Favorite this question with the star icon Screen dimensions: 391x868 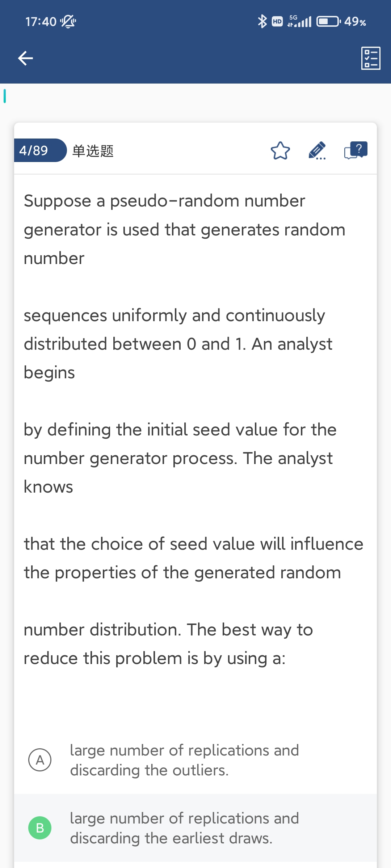pos(280,151)
